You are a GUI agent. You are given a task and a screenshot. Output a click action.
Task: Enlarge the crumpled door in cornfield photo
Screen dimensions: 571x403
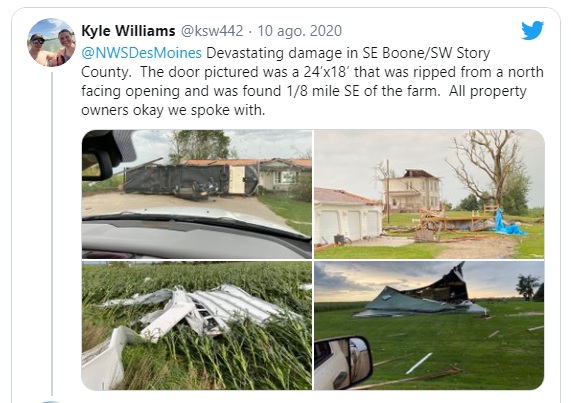[x=197, y=325]
